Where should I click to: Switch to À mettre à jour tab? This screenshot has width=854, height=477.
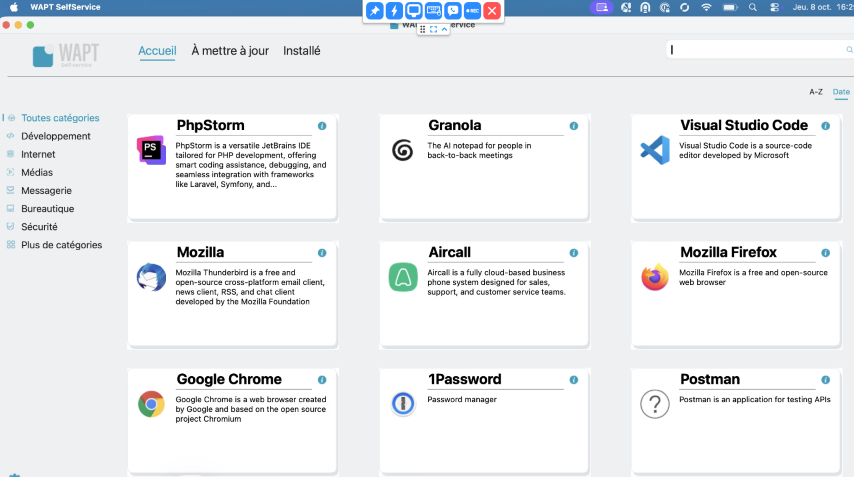coord(230,51)
